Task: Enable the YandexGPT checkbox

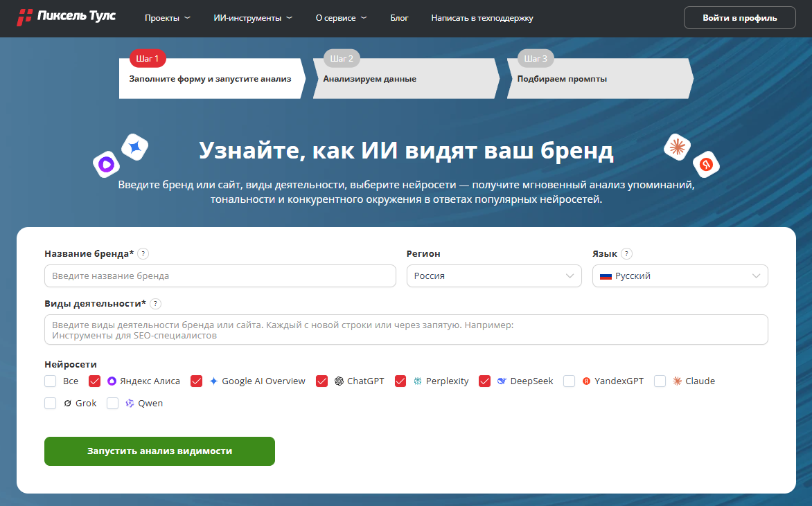Action: point(569,381)
